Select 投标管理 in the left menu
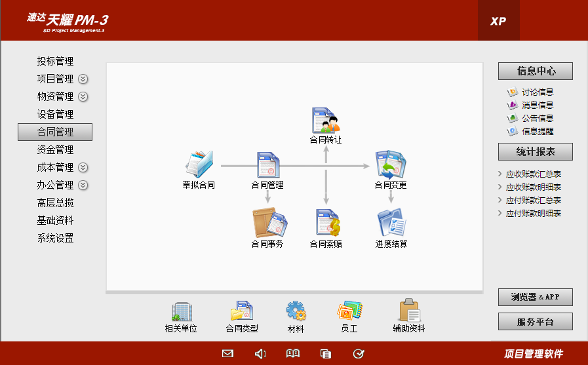This screenshot has width=588, height=365. [55, 62]
